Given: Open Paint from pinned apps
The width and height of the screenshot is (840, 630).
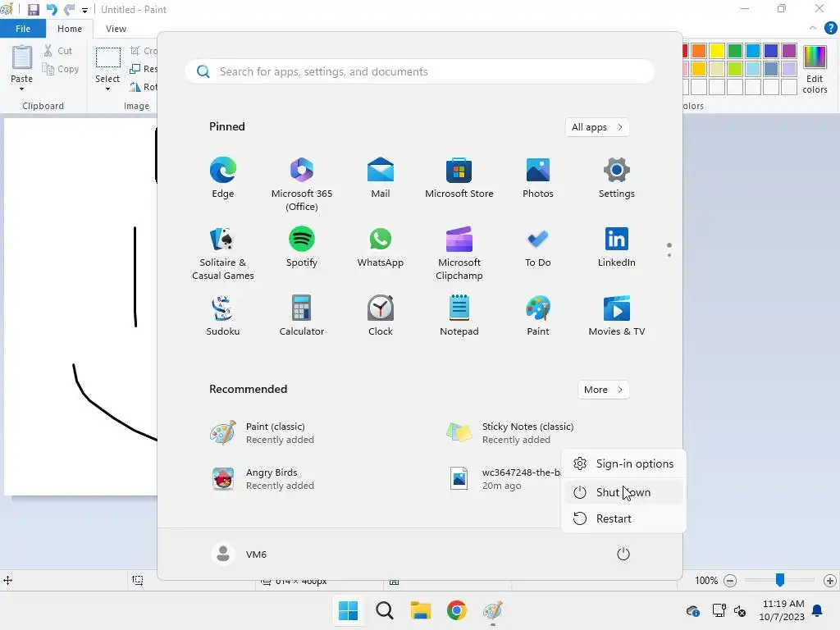Looking at the screenshot, I should [x=538, y=316].
